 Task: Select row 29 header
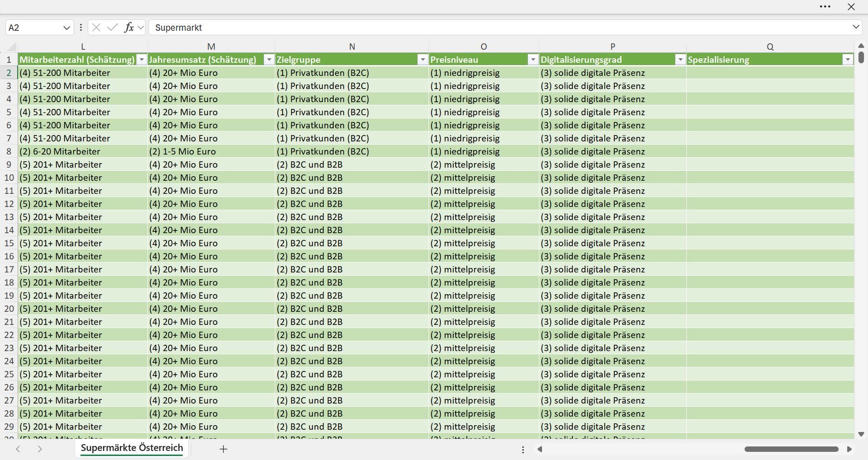[9, 427]
